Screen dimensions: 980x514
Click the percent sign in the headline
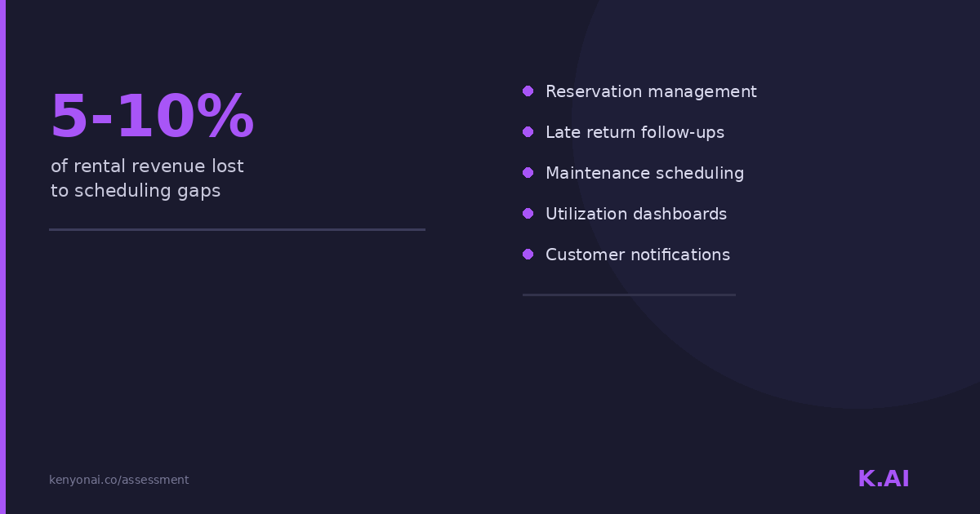point(225,117)
